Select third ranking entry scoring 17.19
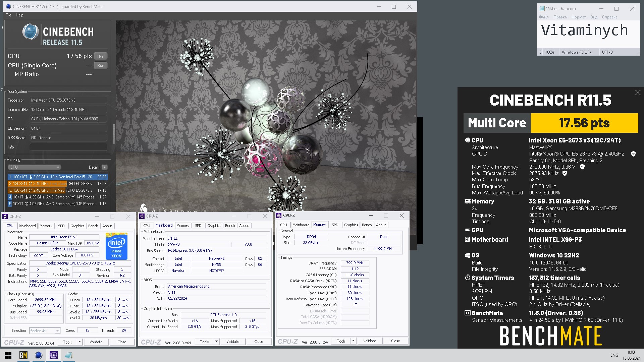 click(58, 190)
